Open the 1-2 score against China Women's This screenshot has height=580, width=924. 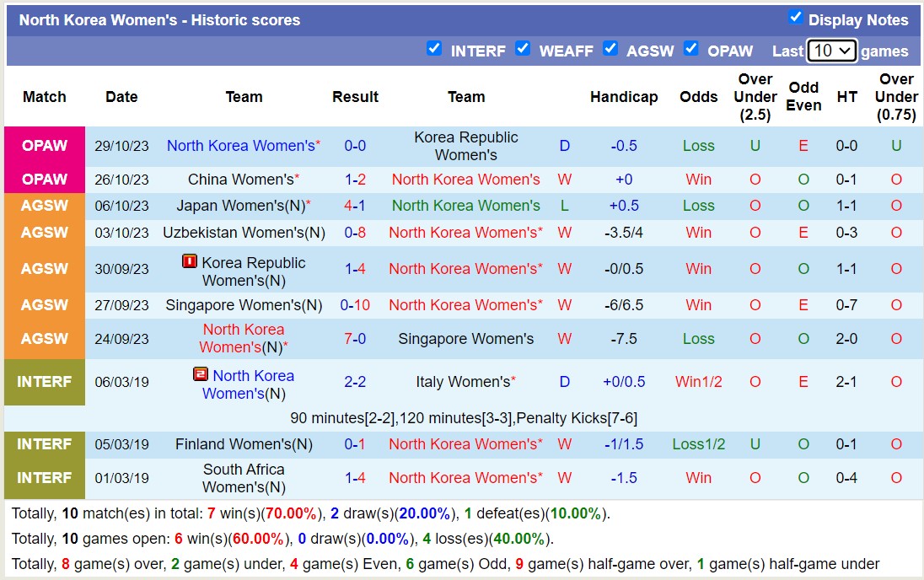coord(355,180)
